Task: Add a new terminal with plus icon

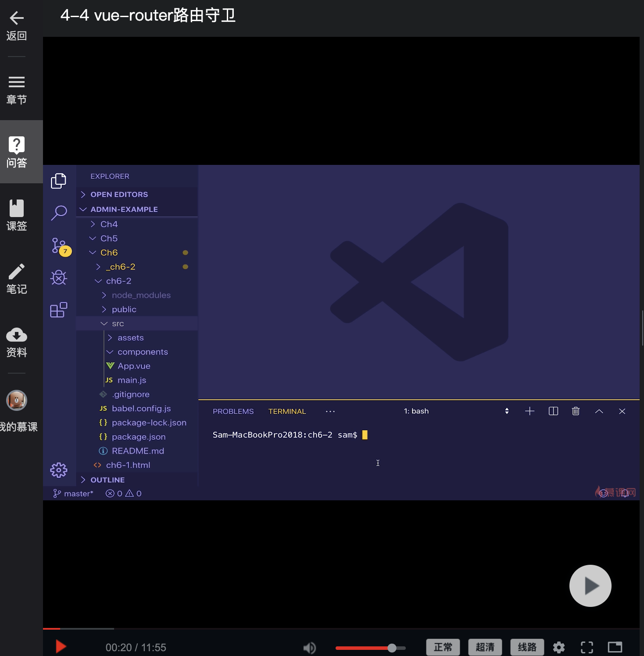Action: tap(530, 411)
